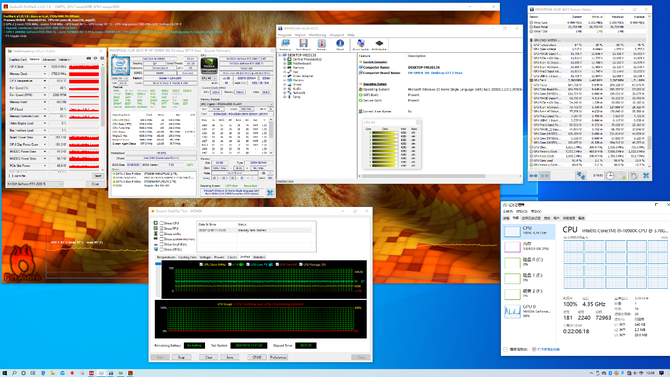Click the log file plus icon in Sensor Status
This screenshot has width=670, height=377.
(622, 176)
